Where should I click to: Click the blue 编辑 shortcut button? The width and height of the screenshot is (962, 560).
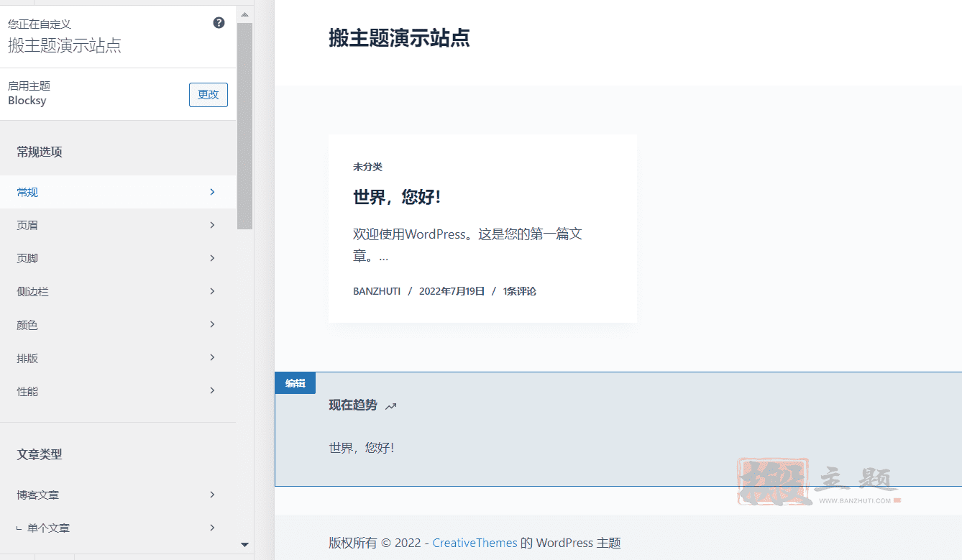(x=295, y=383)
